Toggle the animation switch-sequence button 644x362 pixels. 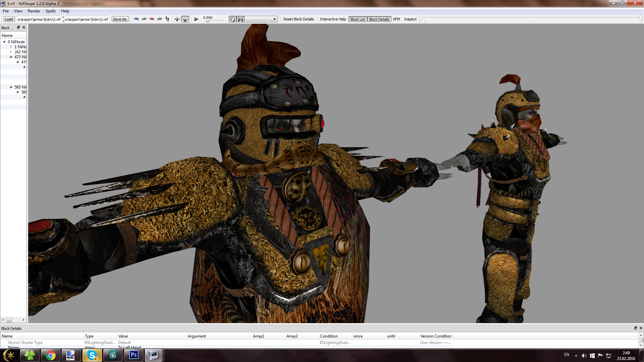(x=240, y=19)
